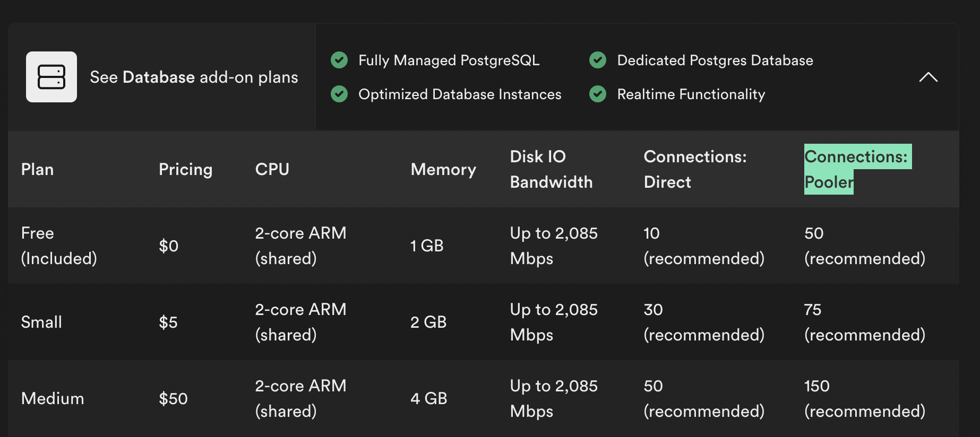This screenshot has width=980, height=437.
Task: Click the Fully Managed PostgreSQL feature text
Action: coord(449,60)
